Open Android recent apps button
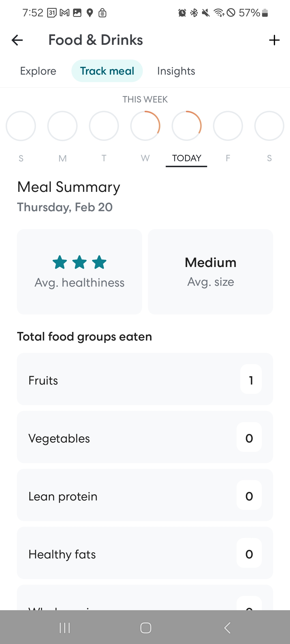This screenshot has width=290, height=644. coord(65,628)
